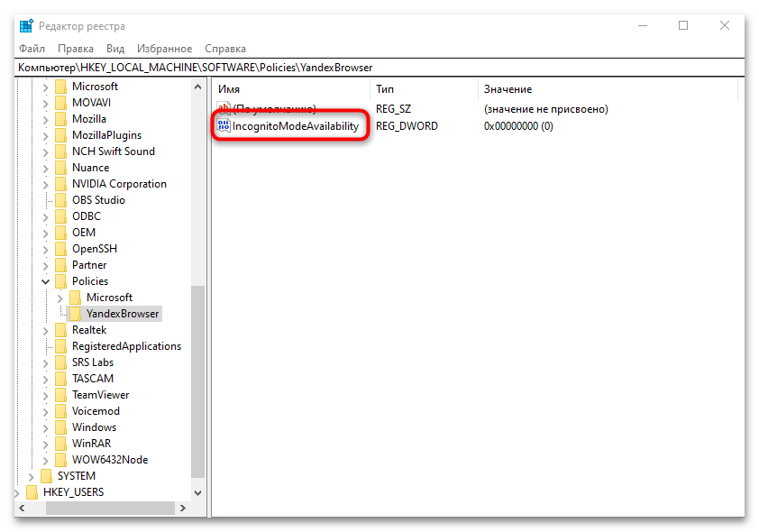759x532 pixels.
Task: Collapse the Policies tree node
Action: (x=46, y=281)
